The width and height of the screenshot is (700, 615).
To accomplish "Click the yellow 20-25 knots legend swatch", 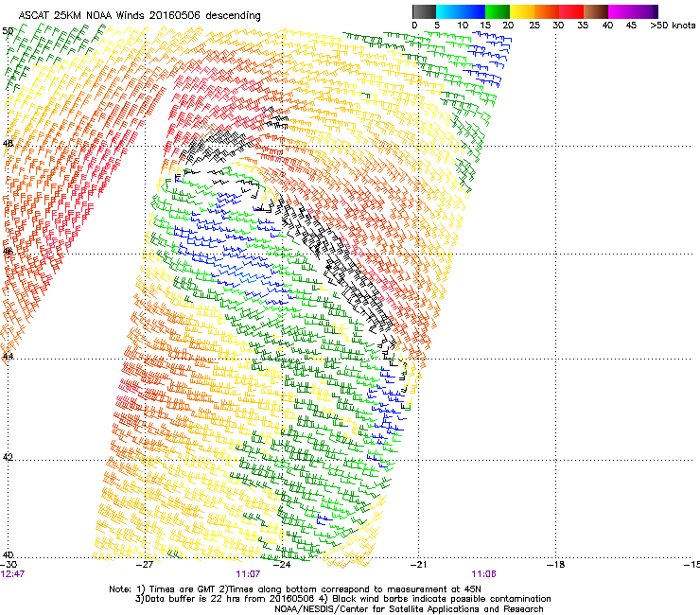I will [522, 11].
